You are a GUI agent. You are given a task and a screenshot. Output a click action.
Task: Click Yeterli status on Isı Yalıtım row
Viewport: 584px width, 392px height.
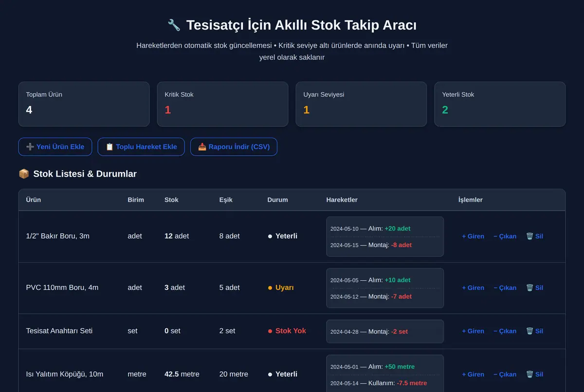[282, 374]
